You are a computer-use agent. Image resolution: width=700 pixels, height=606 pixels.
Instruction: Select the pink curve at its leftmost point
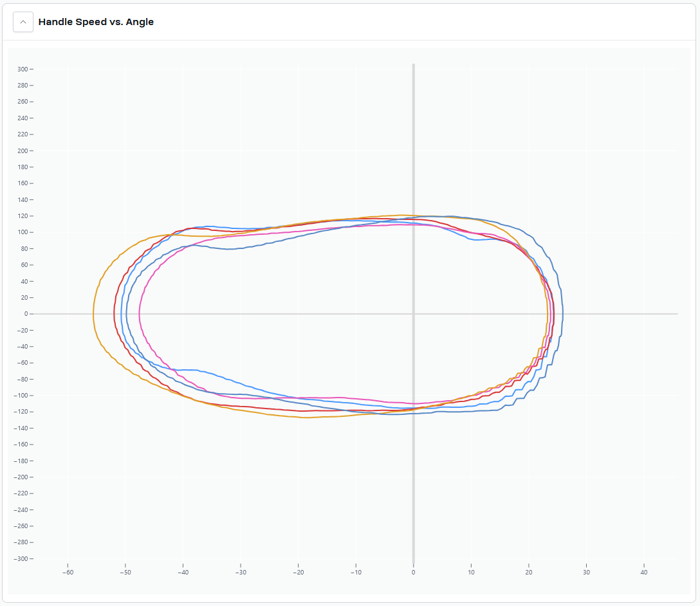click(140, 314)
